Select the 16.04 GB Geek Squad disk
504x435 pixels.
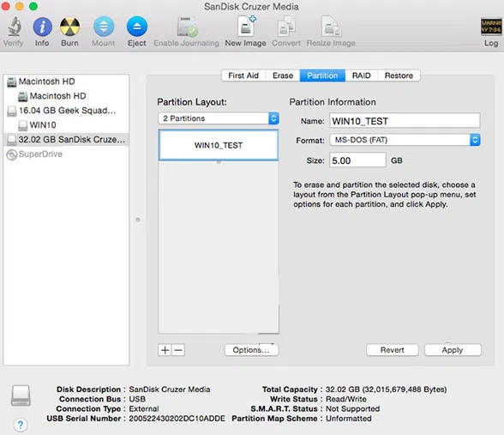(x=66, y=111)
